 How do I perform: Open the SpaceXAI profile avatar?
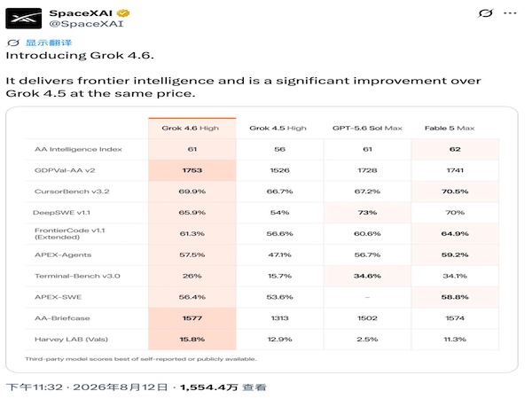[x=24, y=19]
